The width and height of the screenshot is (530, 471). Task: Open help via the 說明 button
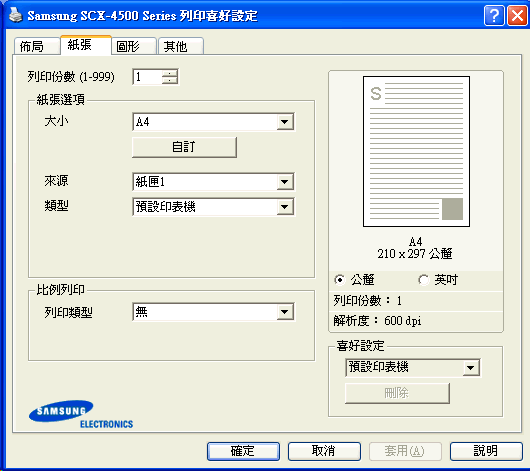(486, 451)
